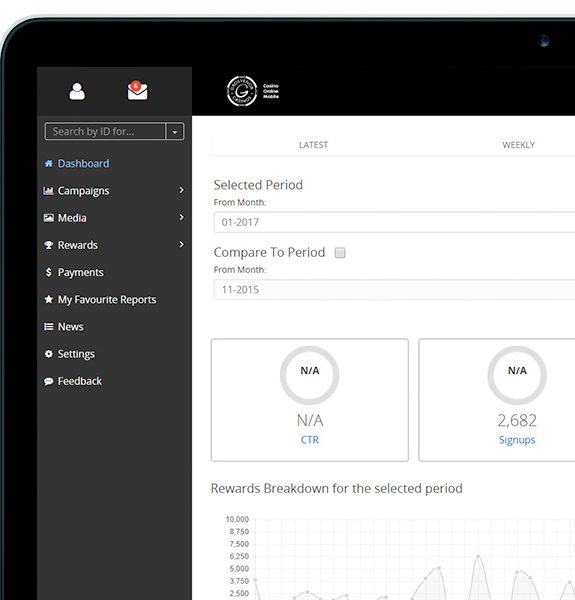Click the News list icon
The image size is (575, 600).
(x=49, y=326)
